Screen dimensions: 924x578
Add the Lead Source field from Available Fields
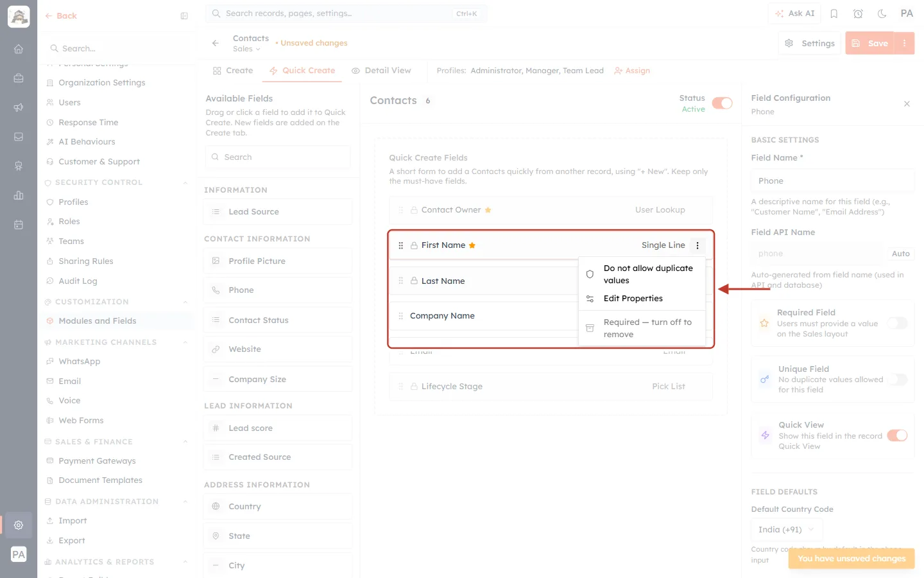pyautogui.click(x=278, y=212)
